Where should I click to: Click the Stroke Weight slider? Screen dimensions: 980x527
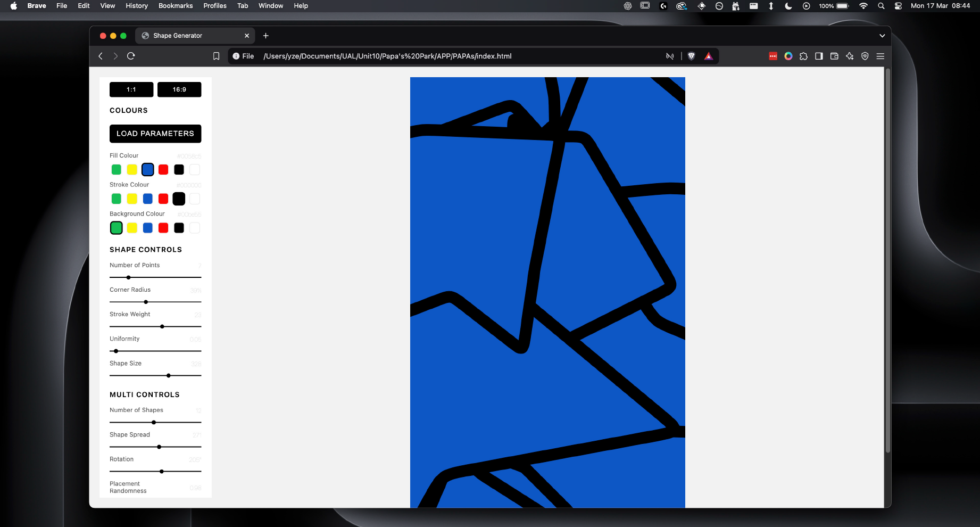[x=155, y=326]
